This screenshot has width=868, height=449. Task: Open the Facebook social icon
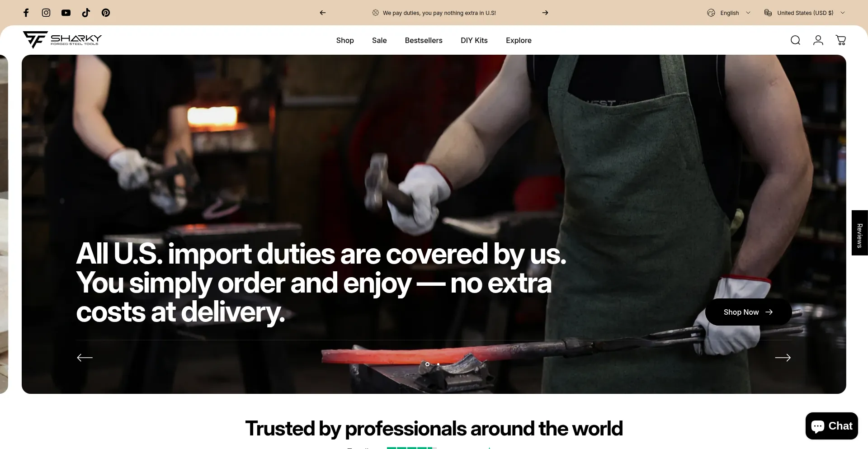click(26, 13)
